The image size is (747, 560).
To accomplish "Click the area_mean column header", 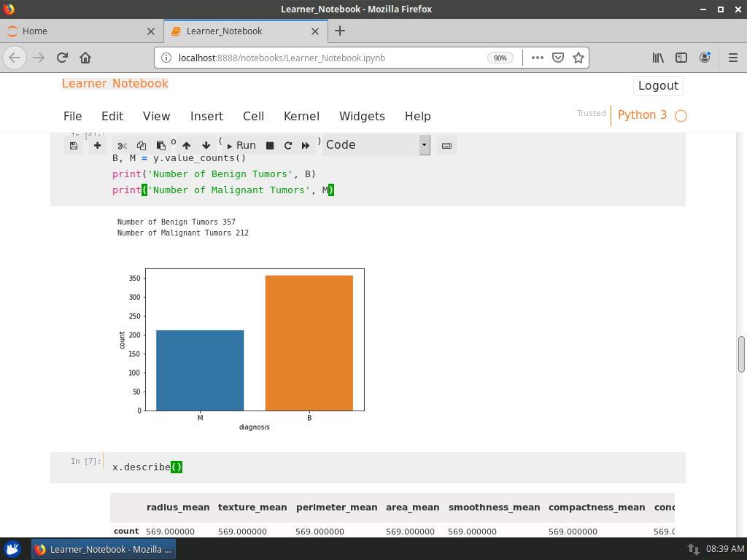I will 413,507.
